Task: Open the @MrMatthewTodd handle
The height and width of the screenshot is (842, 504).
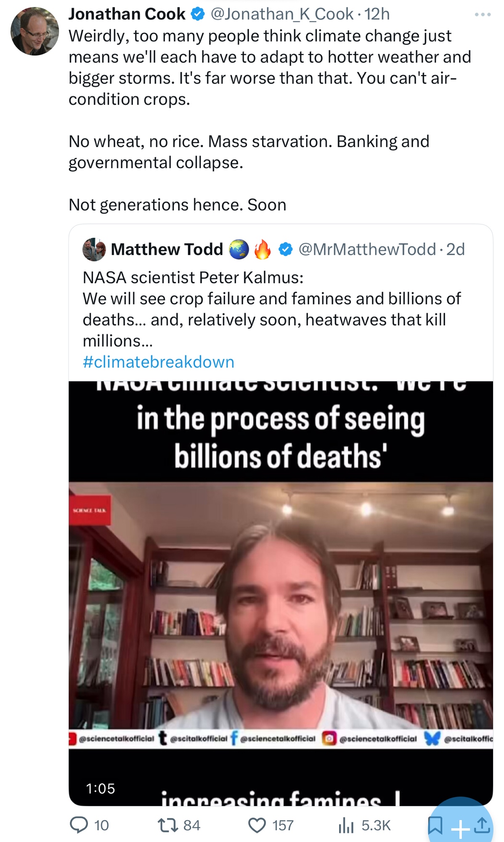Action: click(x=367, y=249)
